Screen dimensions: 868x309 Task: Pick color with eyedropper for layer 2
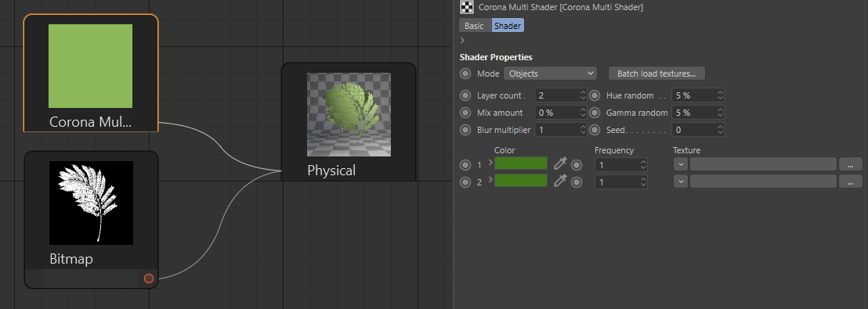[x=560, y=181]
